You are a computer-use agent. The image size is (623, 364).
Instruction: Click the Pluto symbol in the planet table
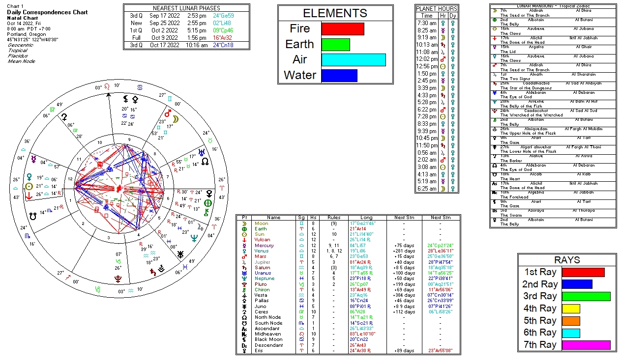(x=244, y=284)
